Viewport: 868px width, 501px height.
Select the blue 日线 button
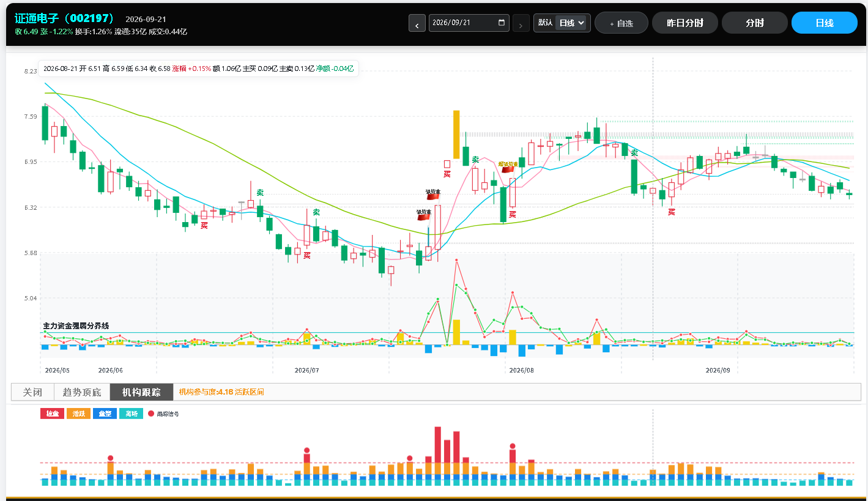click(825, 23)
